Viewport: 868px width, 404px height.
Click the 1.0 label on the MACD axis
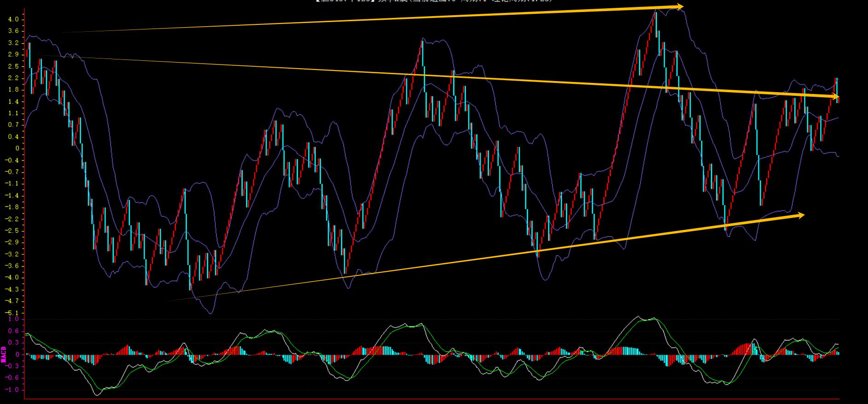coord(13,319)
